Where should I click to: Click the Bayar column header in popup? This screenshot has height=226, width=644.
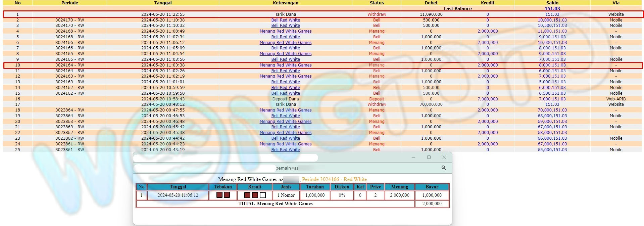click(432, 187)
